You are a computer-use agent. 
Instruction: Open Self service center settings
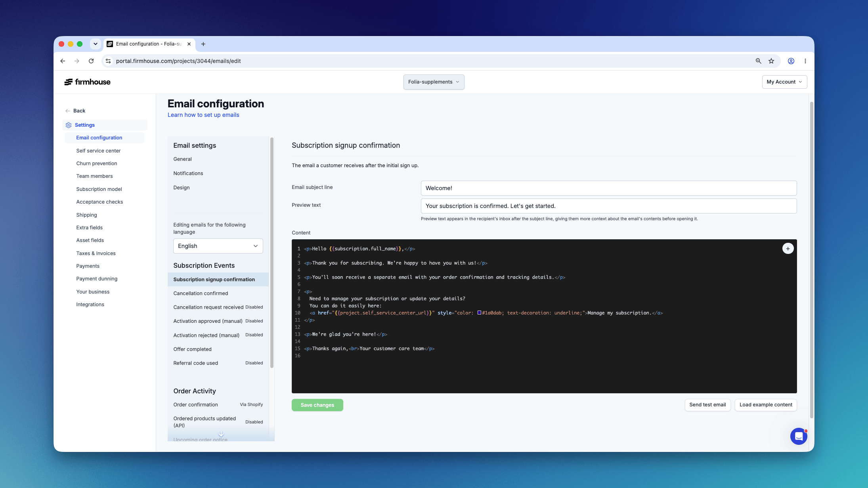[98, 151]
